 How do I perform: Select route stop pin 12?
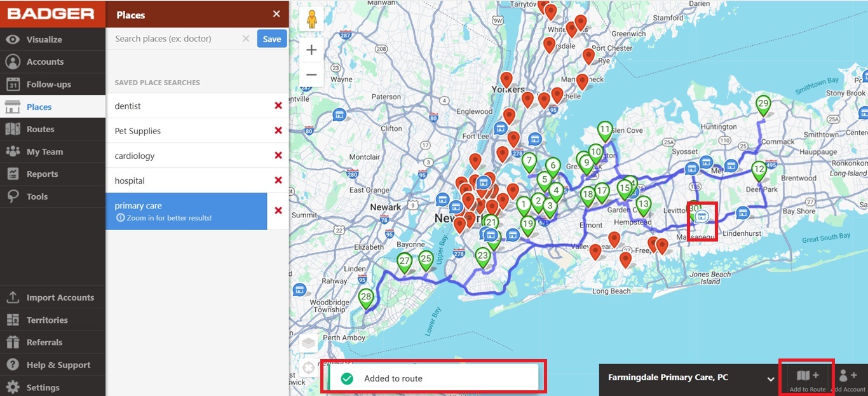(759, 171)
